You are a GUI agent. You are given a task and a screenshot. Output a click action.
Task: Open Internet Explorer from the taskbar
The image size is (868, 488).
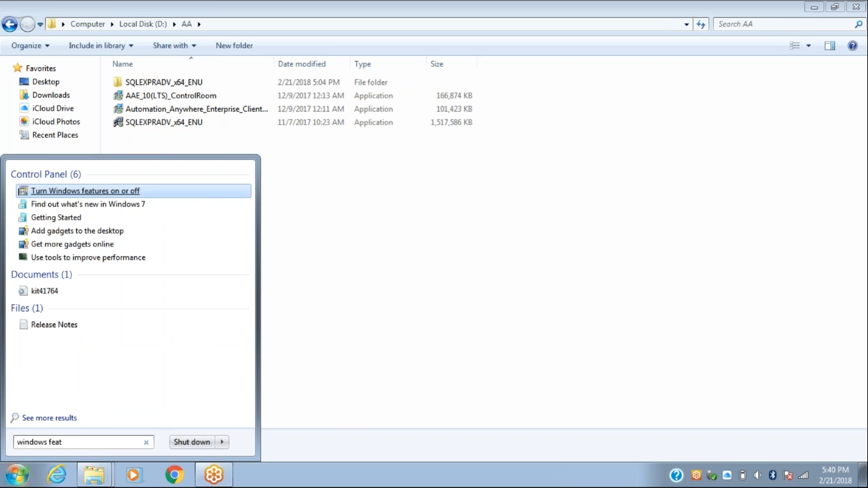(57, 475)
